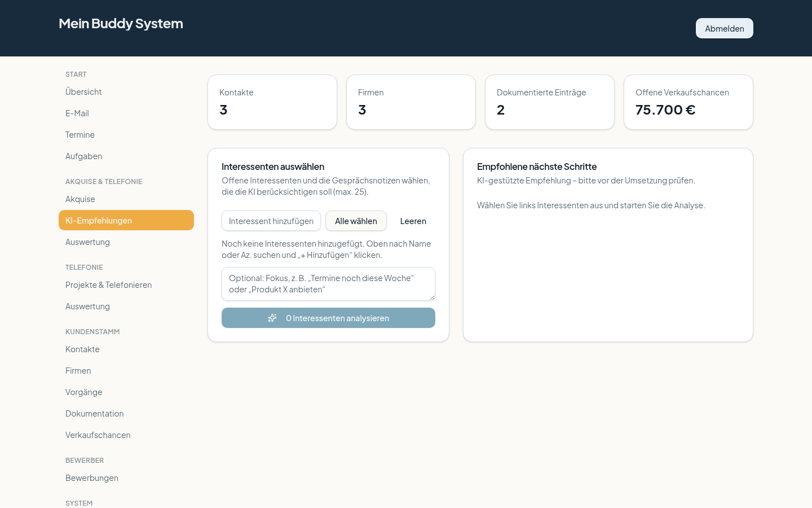Navigate to Akquise
Viewport: 812px width, 508px height.
(126, 199)
